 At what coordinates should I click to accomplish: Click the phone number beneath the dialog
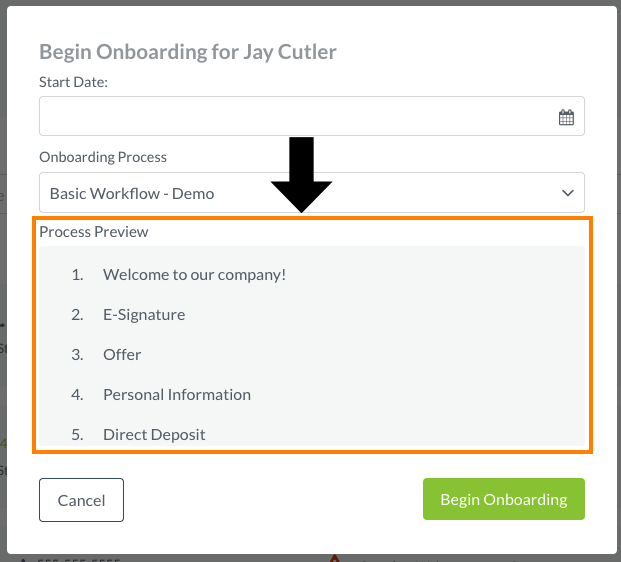click(78, 559)
